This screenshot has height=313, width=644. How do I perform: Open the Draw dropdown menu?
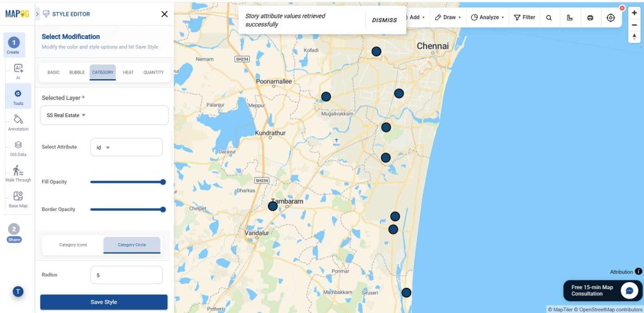click(x=448, y=17)
